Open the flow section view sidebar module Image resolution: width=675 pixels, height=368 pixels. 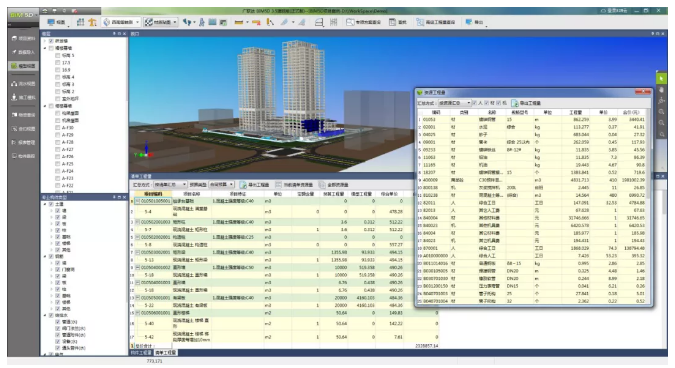24,83
